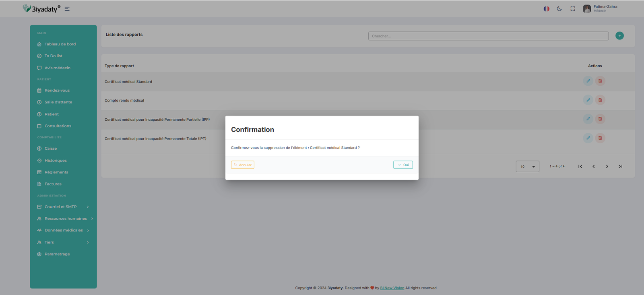The width and height of the screenshot is (644, 295).
Task: Confirm deletion by clicking Oui
Action: click(x=403, y=165)
